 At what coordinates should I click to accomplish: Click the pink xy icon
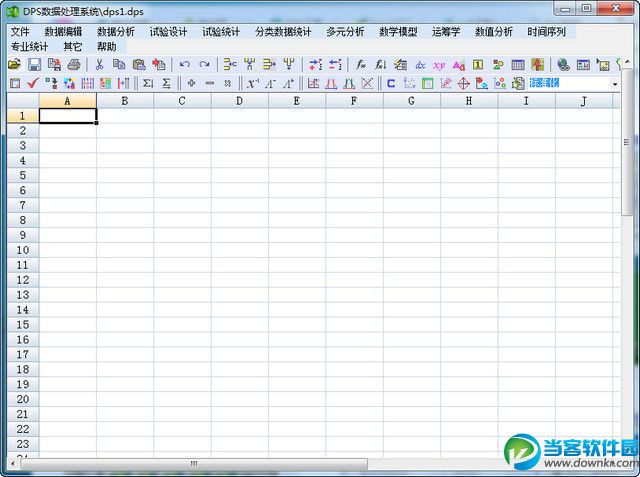point(439,65)
